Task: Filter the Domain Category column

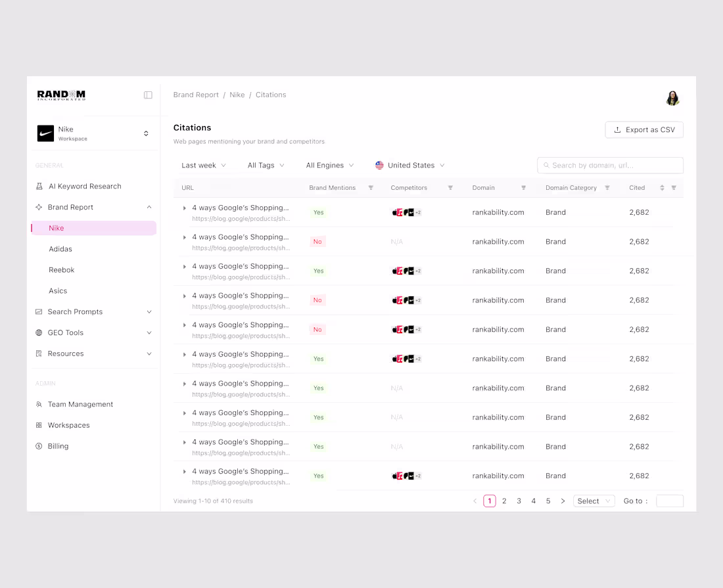Action: point(607,188)
